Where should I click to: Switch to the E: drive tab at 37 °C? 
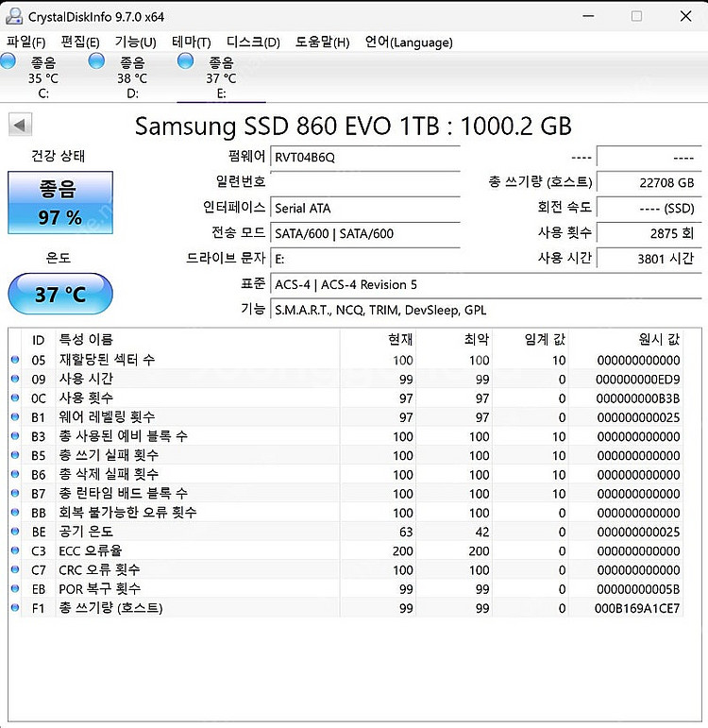click(x=222, y=77)
